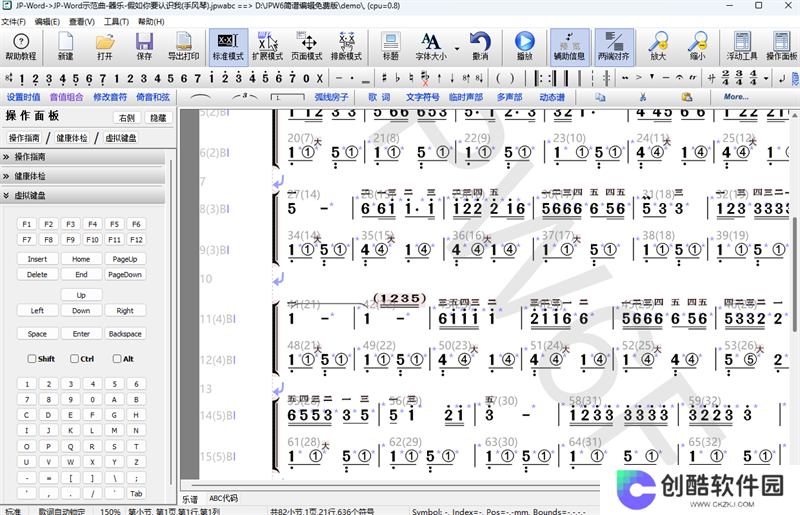Image resolution: width=800 pixels, height=515 pixels.
Task: Open 字体大小 font size tool
Action: (x=431, y=46)
